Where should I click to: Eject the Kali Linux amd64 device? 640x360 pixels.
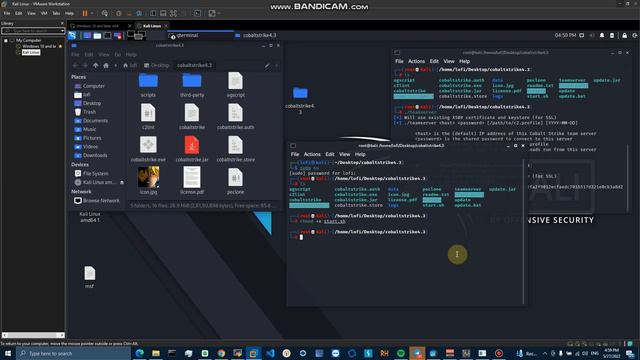[x=122, y=182]
